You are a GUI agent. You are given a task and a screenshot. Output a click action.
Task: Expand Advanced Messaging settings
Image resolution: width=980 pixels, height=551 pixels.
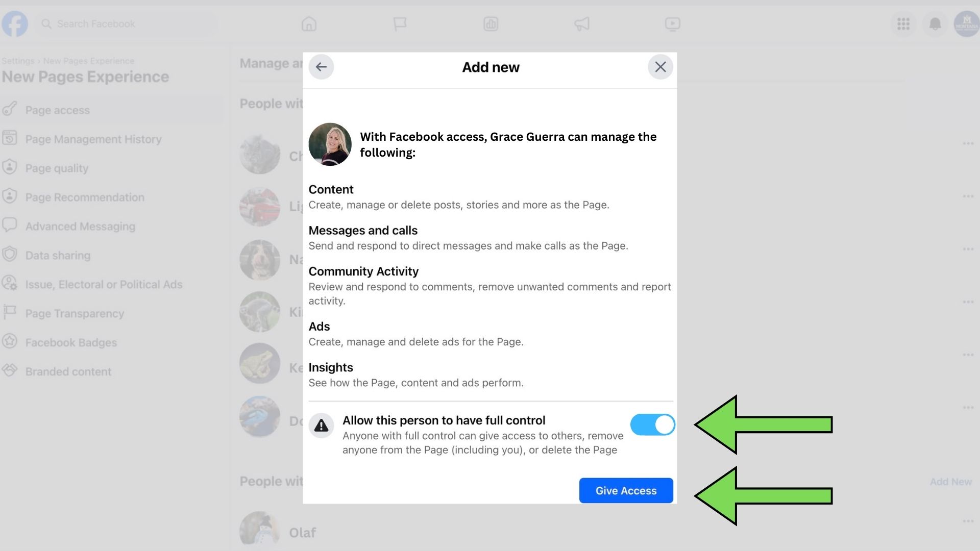pos(80,226)
